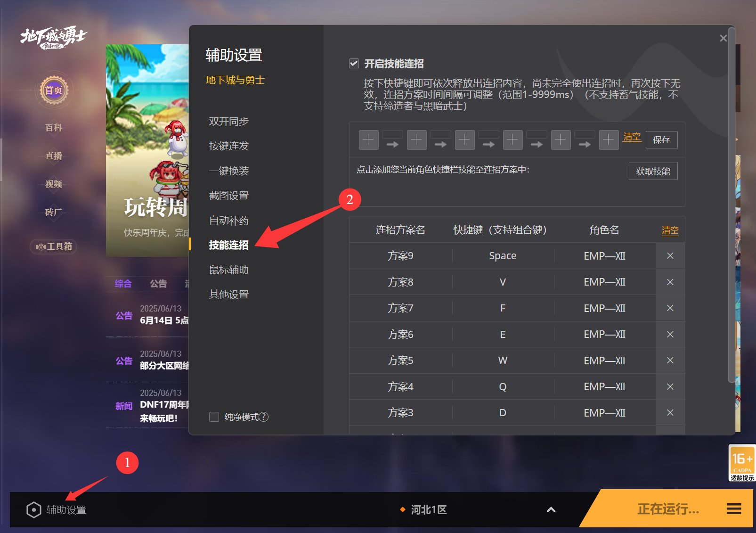Delete the 方案5 combo row

[x=670, y=361]
